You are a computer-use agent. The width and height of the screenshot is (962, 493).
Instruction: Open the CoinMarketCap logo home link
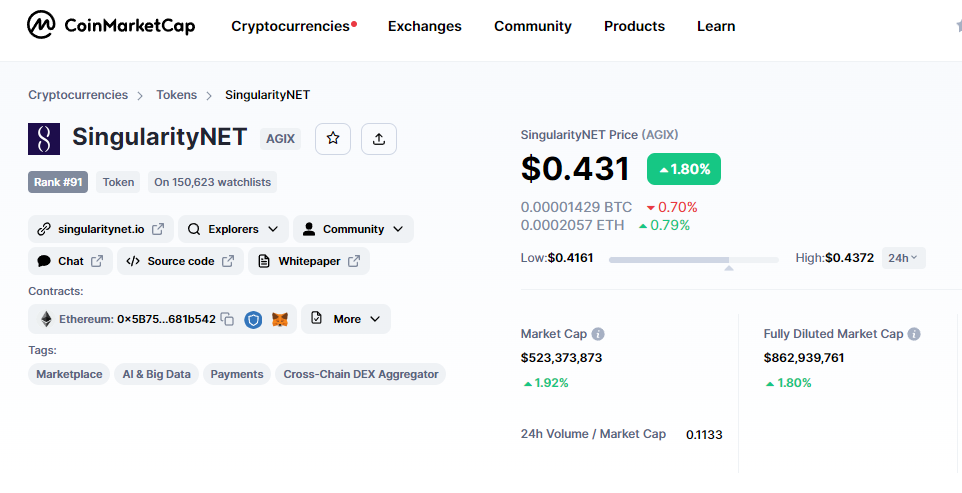[x=111, y=25]
